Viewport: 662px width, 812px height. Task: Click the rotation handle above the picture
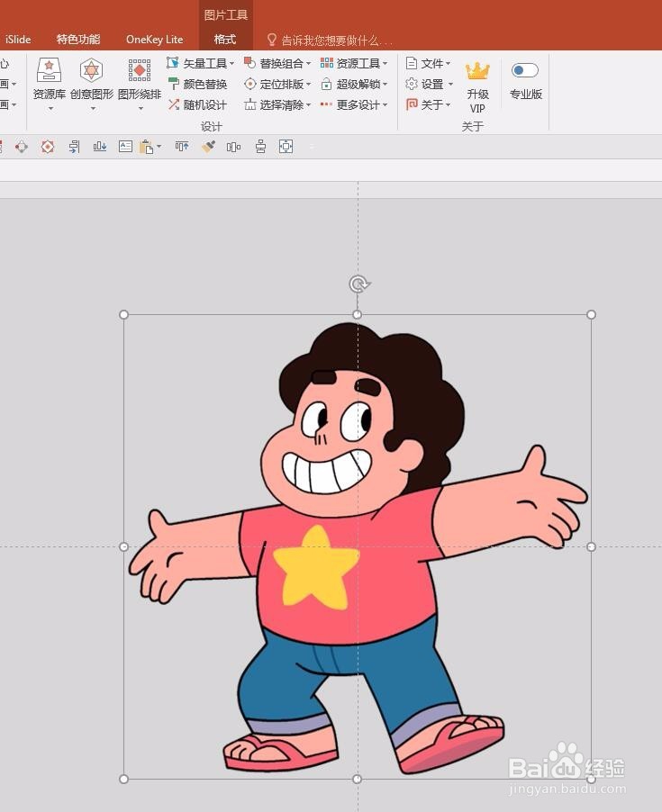358,284
